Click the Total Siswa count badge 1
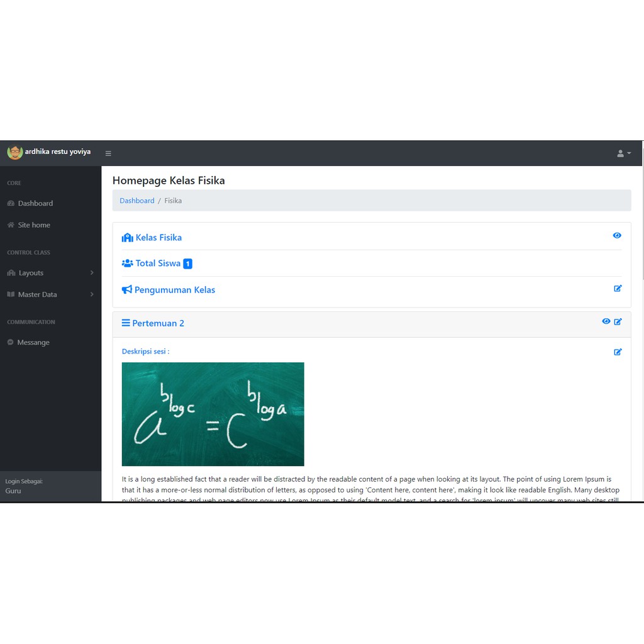Viewport: 644px width, 644px height. pyautogui.click(x=187, y=264)
